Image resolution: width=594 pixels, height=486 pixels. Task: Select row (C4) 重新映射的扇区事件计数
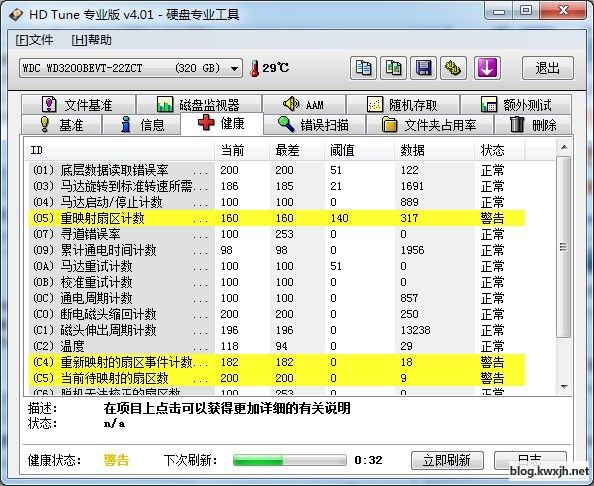[x=277, y=362]
